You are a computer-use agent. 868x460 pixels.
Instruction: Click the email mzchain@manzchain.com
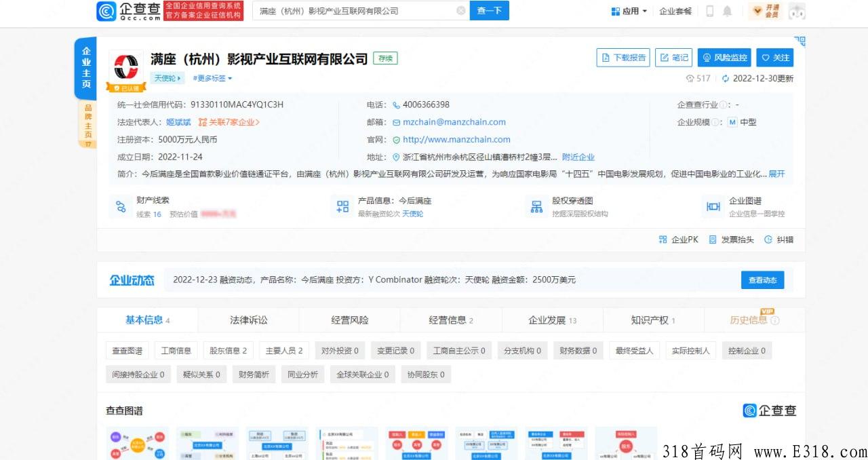(x=454, y=123)
